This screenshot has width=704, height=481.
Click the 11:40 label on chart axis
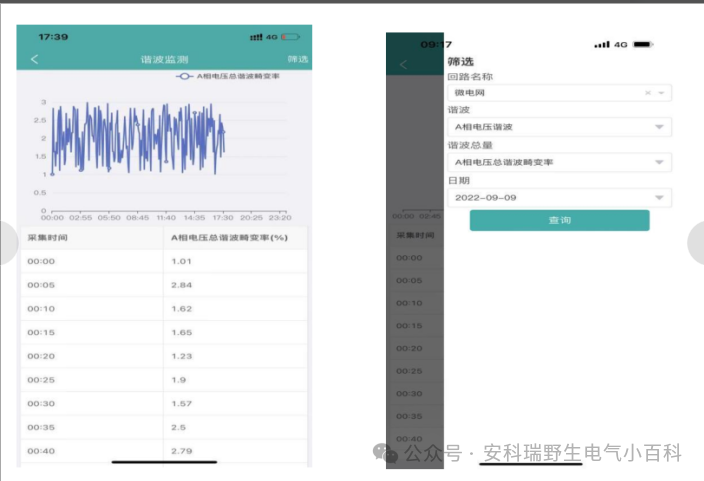coord(166,218)
